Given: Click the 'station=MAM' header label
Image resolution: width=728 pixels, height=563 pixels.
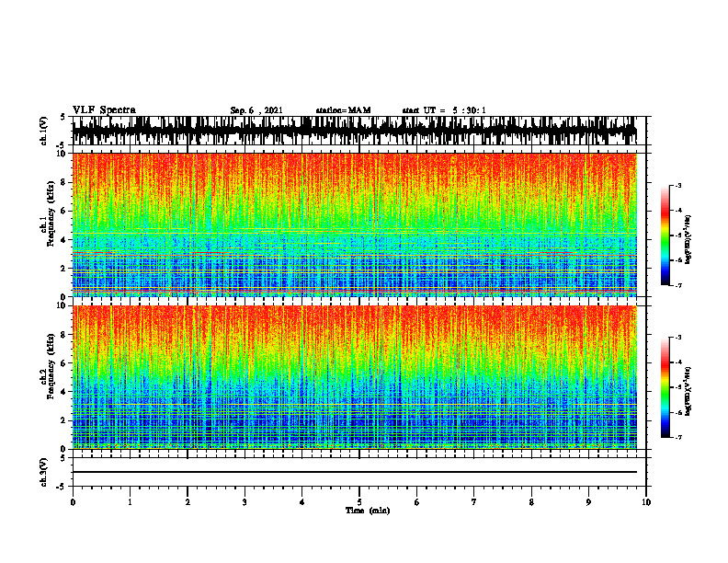Looking at the screenshot, I should pyautogui.click(x=343, y=110).
